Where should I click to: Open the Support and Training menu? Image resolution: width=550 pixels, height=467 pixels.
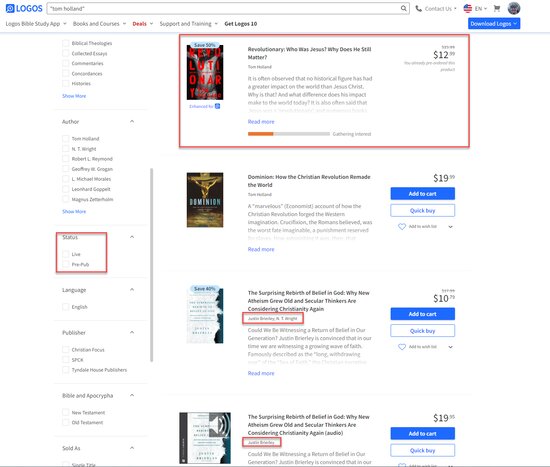pos(189,24)
